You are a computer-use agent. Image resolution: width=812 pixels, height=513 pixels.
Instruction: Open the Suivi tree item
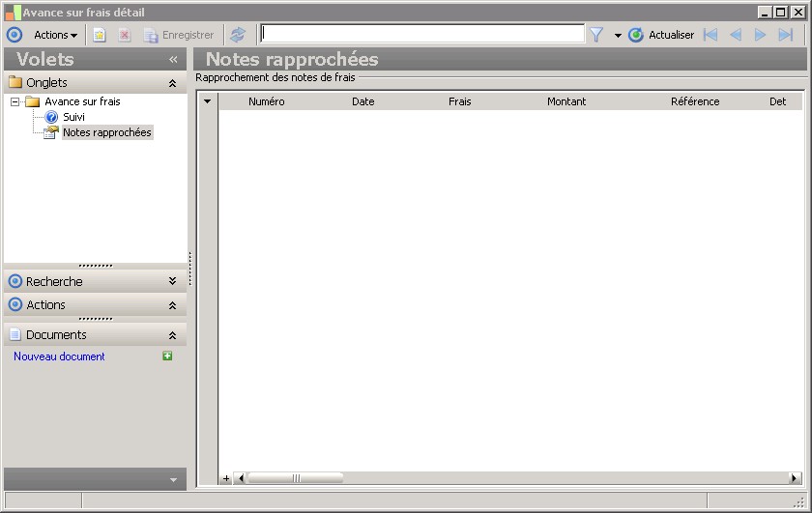[x=73, y=117]
